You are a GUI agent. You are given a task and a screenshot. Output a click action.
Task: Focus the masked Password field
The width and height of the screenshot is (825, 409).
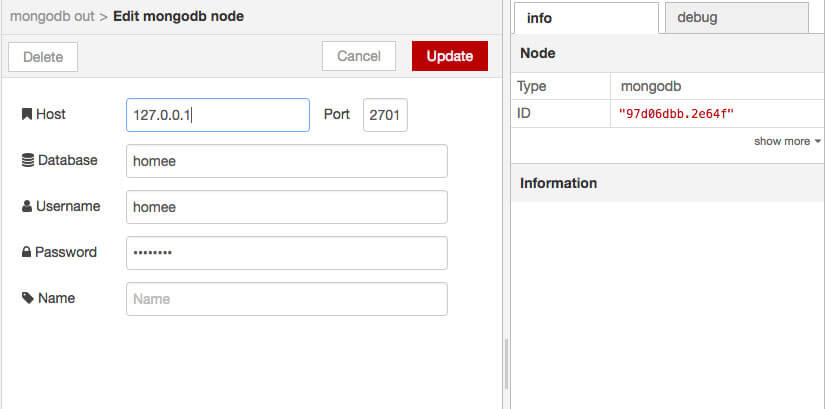pyautogui.click(x=287, y=253)
